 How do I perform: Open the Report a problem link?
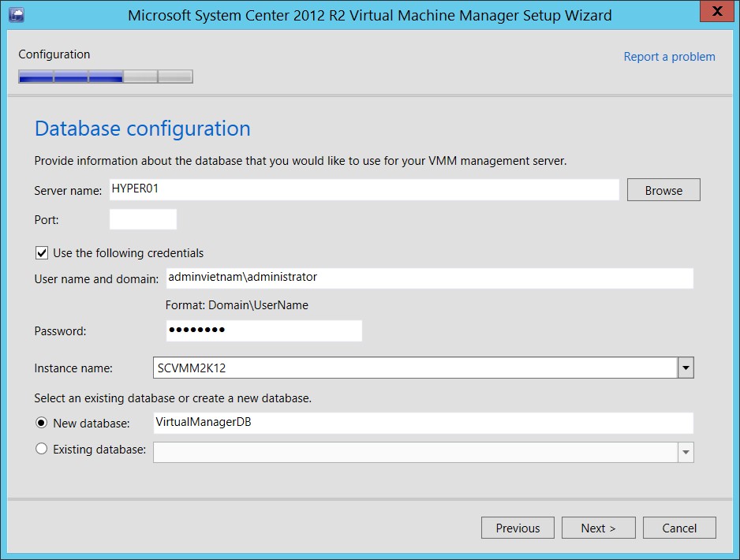(669, 57)
